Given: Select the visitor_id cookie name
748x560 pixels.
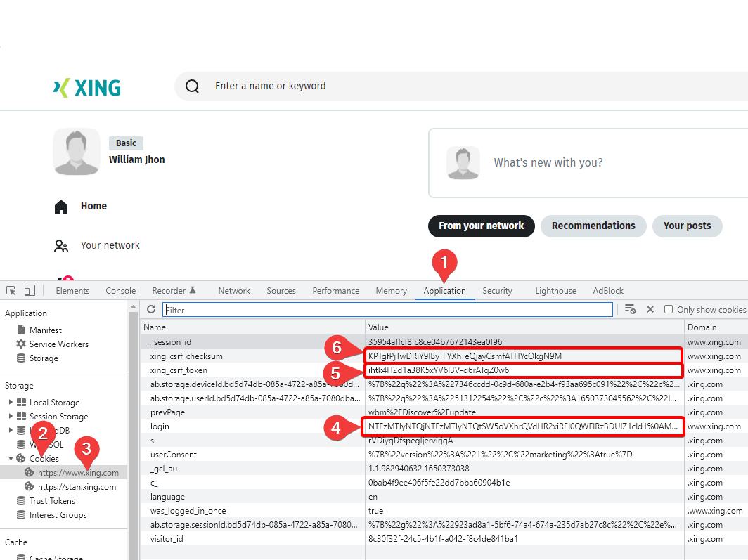Looking at the screenshot, I should pos(167,539).
